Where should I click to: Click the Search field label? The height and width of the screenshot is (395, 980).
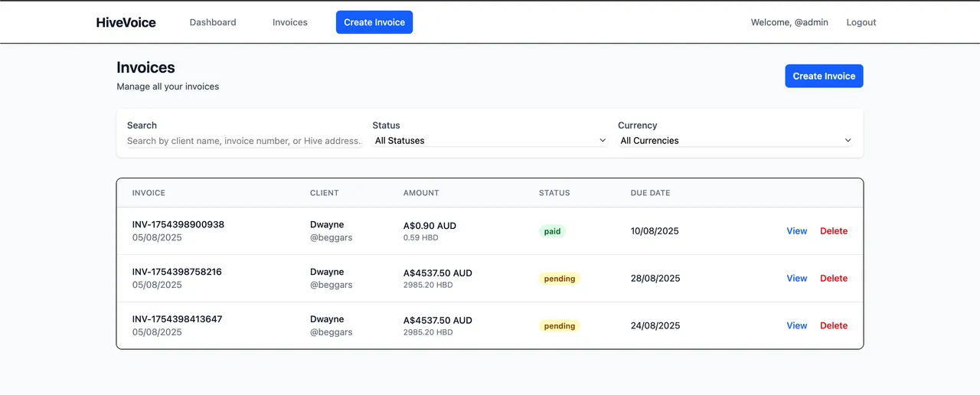(142, 126)
